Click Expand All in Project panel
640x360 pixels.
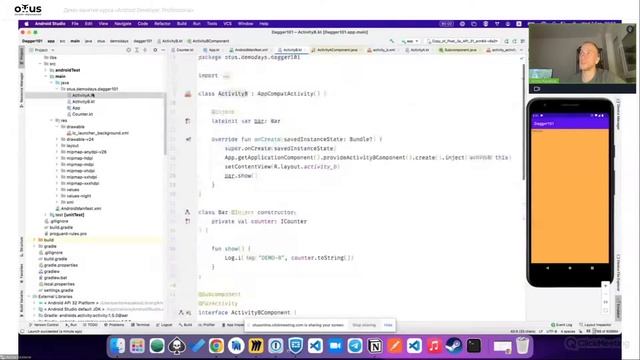tap(137, 50)
